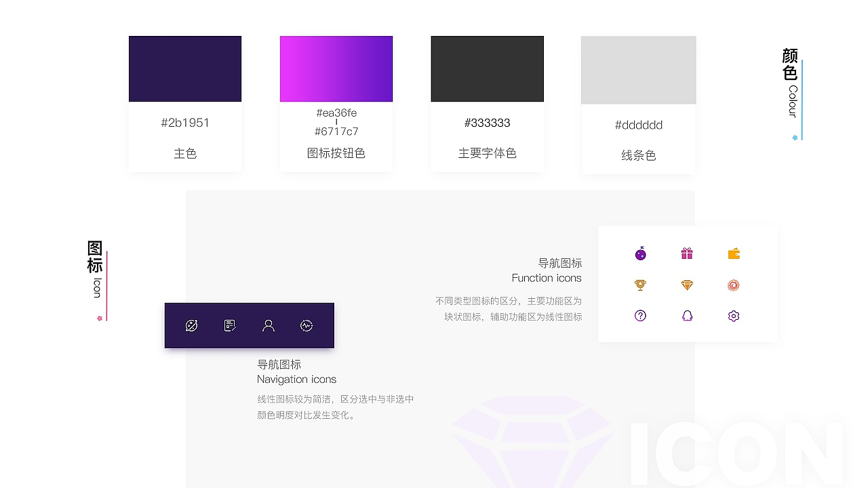Click the pink gift box icon
The image size is (868, 488).
[687, 253]
